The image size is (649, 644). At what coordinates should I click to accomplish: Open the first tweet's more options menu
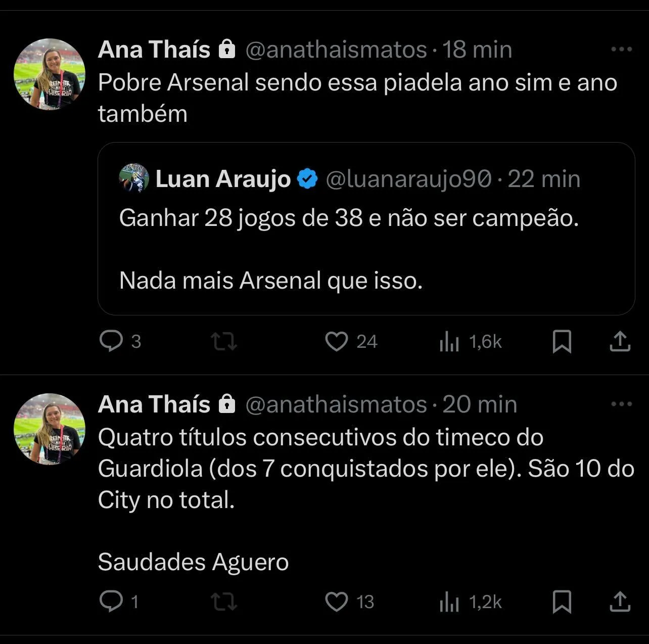pos(621,48)
